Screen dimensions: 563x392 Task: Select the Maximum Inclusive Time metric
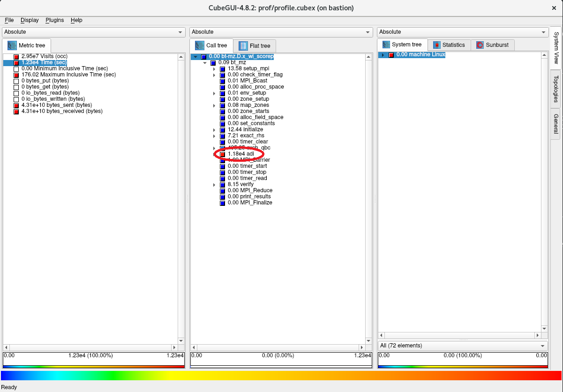pyautogui.click(x=68, y=75)
